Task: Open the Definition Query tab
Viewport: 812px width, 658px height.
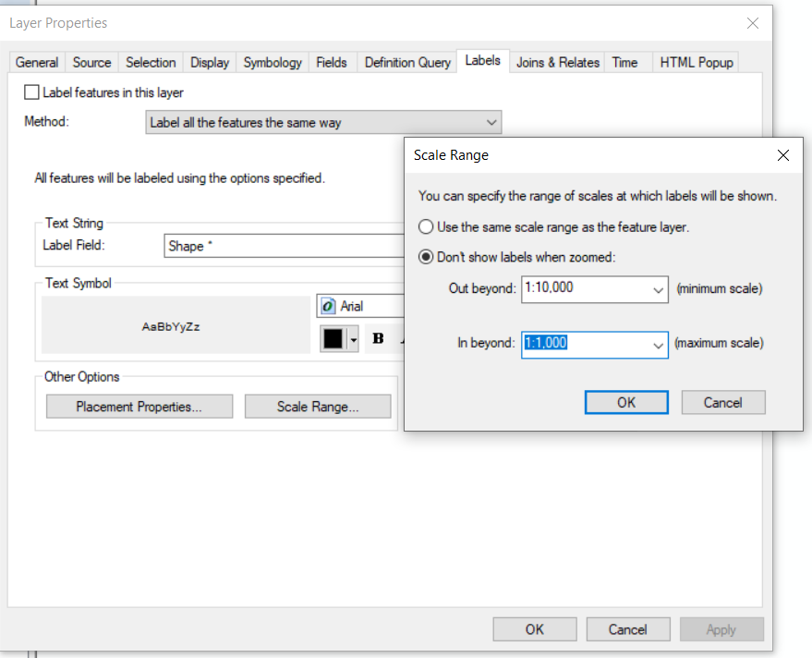Action: pos(407,62)
